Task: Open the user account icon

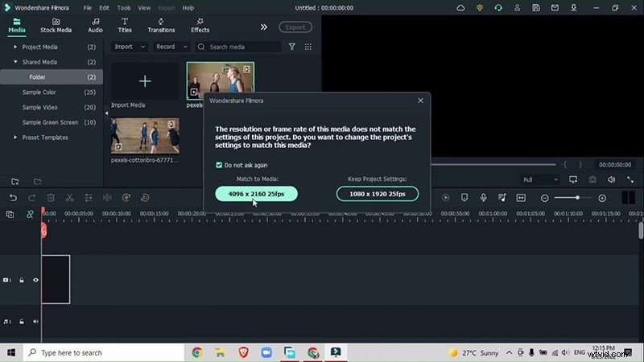Action: point(517,8)
